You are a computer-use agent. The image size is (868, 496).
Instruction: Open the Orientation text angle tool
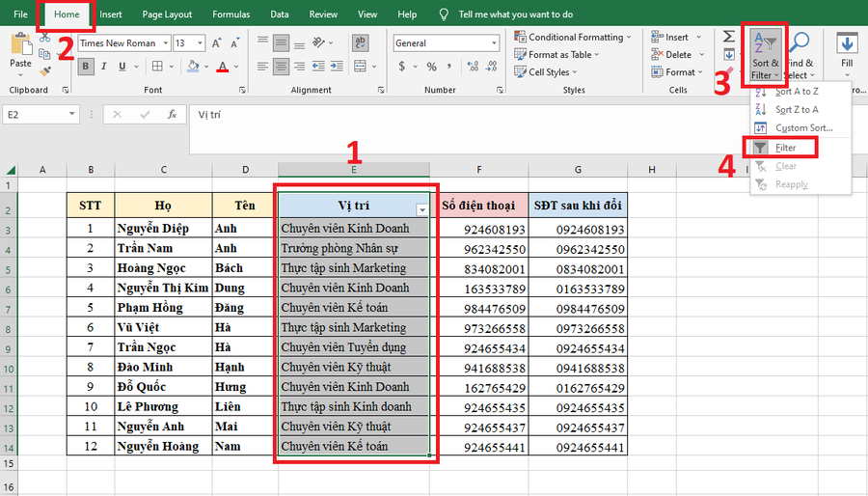[319, 42]
